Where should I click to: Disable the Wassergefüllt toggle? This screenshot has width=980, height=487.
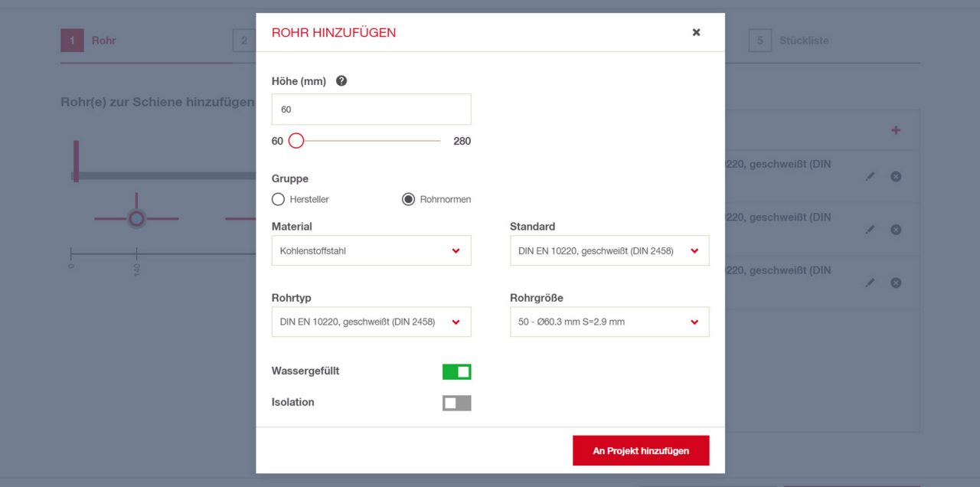pyautogui.click(x=456, y=372)
